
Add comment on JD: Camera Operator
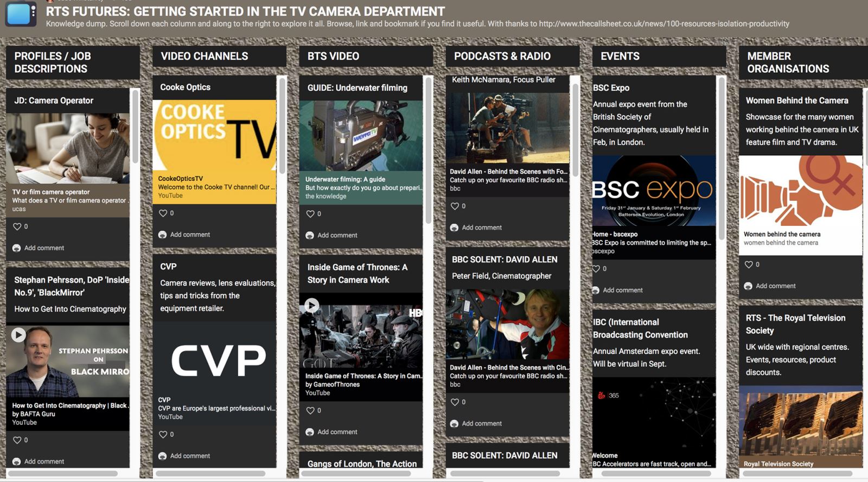point(44,248)
